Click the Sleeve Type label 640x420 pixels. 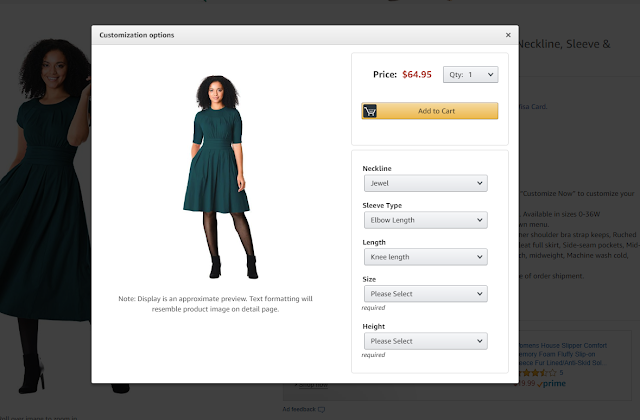pos(382,205)
